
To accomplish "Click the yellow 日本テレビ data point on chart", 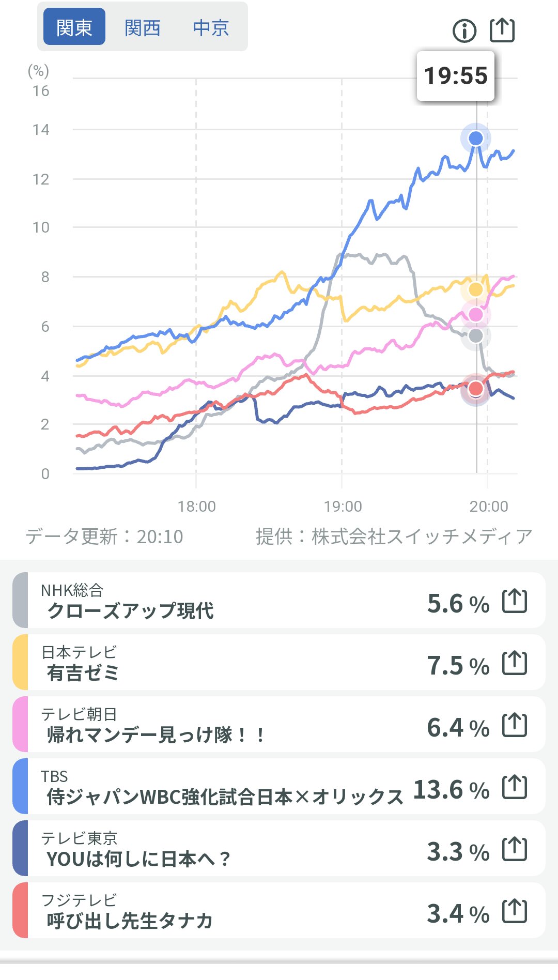I will pos(476,289).
